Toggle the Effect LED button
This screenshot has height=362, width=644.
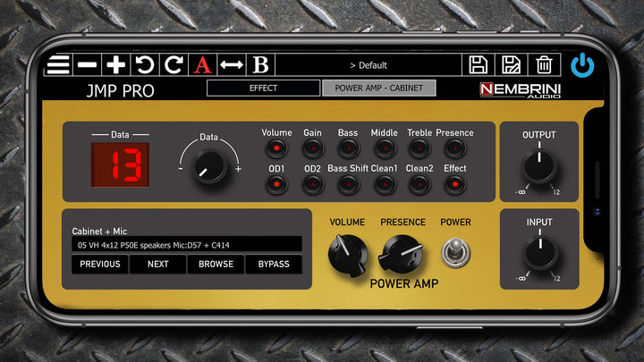455,184
